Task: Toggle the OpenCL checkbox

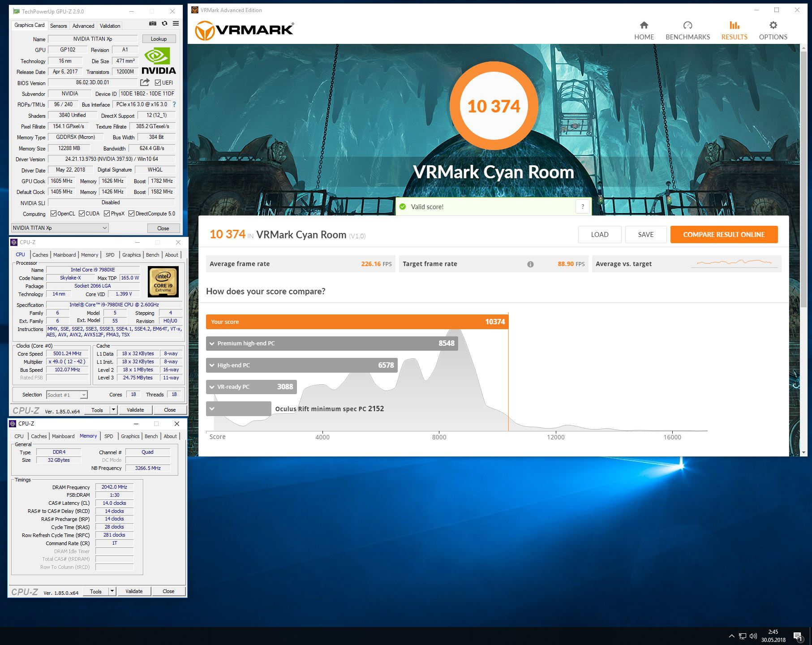Action: (x=53, y=214)
